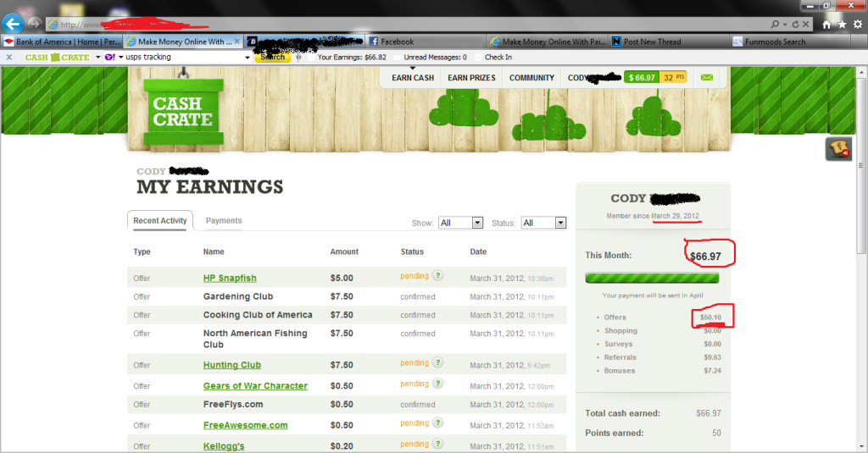Go back with the browser back arrow
This screenshot has height=453, width=868.
tap(13, 24)
